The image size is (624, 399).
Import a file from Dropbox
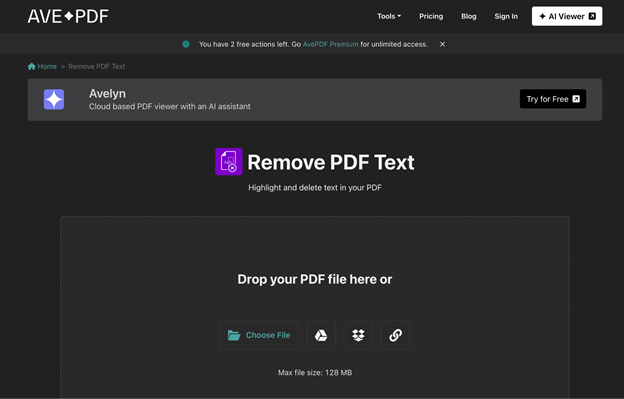(358, 335)
